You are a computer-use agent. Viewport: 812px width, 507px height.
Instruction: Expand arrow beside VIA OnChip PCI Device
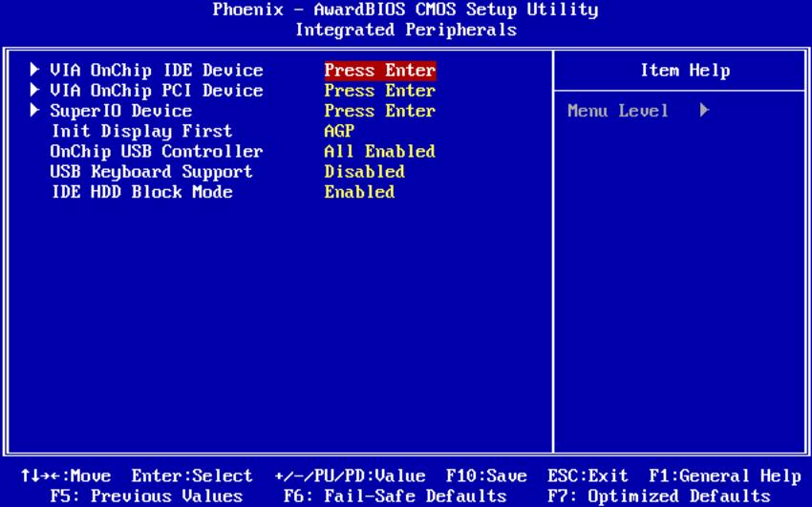pyautogui.click(x=34, y=90)
